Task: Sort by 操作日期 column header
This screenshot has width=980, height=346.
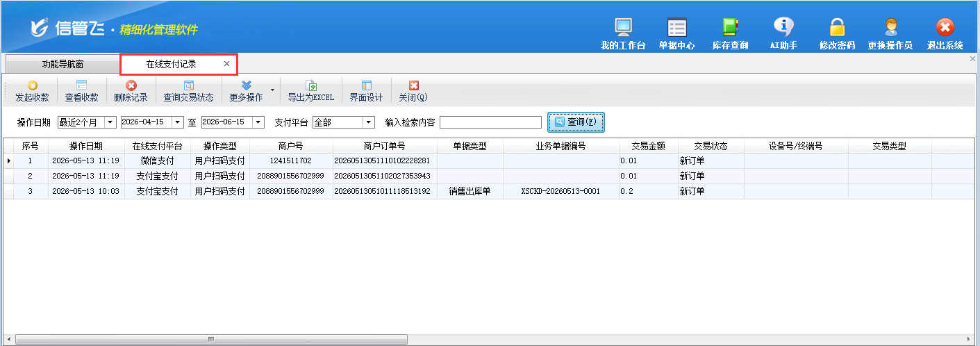Action: [x=86, y=146]
